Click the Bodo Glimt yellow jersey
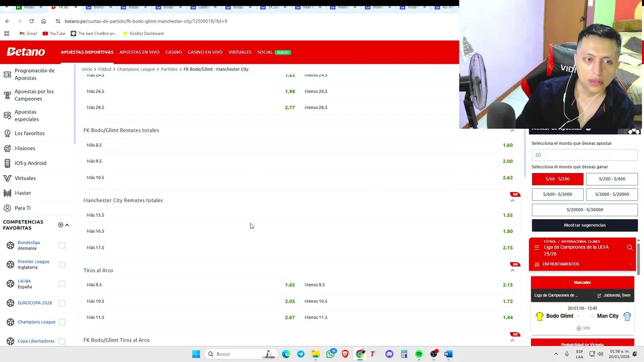The width and height of the screenshot is (644, 362). pyautogui.click(x=539, y=316)
